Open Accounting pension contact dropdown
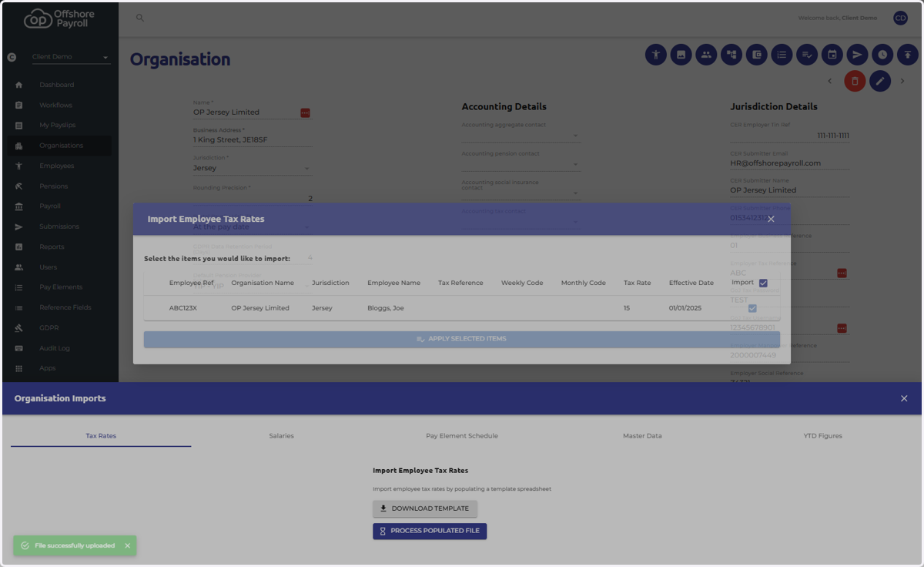The image size is (924, 567). pos(521,164)
